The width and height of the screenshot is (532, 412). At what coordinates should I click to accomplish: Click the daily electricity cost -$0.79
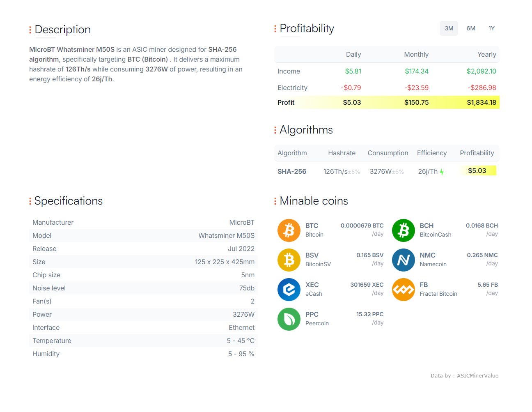(351, 87)
